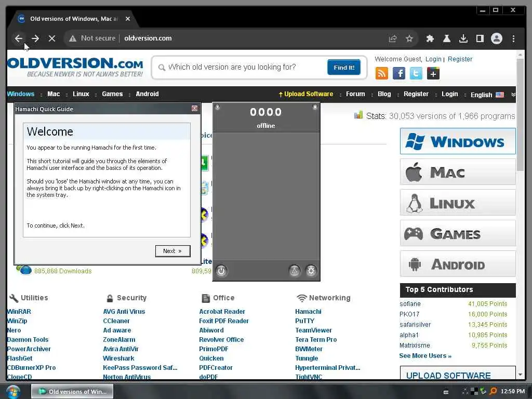
Task: Click the browser forward arrow
Action: point(35,38)
